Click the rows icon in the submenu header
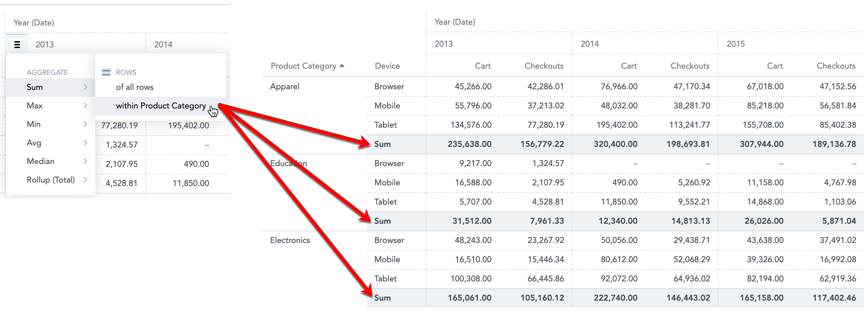This screenshot has height=313, width=868. coord(106,72)
